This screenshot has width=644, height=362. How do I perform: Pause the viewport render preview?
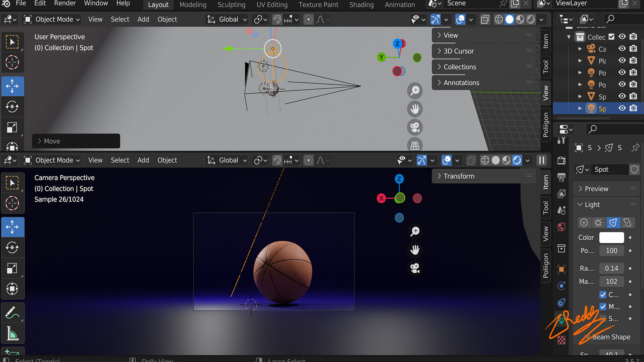pyautogui.click(x=542, y=160)
